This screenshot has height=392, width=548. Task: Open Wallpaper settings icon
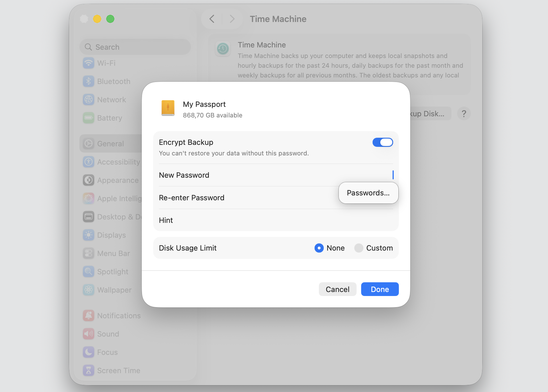89,290
